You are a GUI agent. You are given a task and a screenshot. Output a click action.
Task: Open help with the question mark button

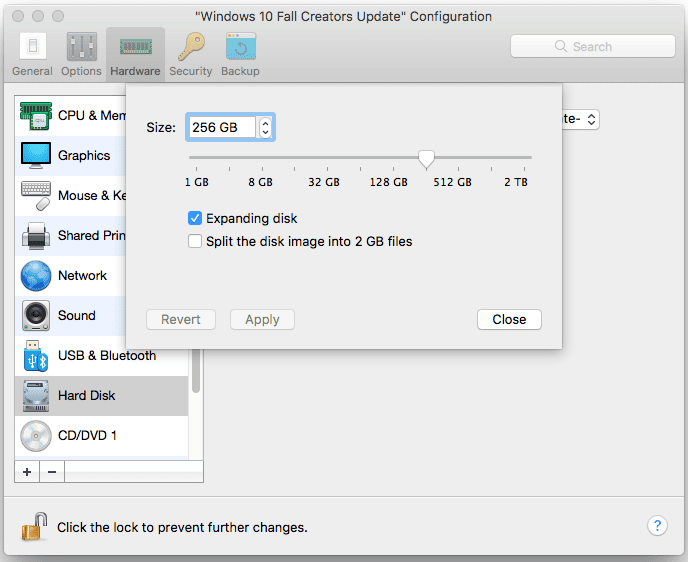tap(657, 525)
